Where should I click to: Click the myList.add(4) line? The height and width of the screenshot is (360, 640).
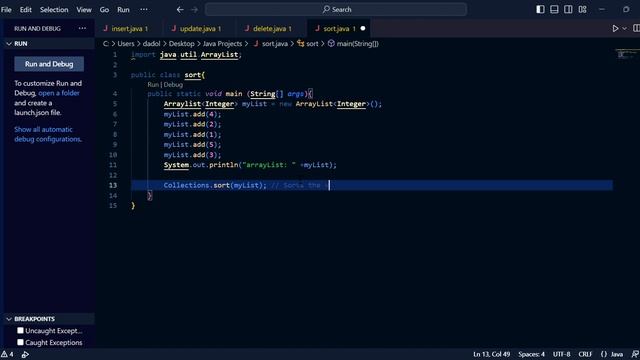click(x=192, y=114)
